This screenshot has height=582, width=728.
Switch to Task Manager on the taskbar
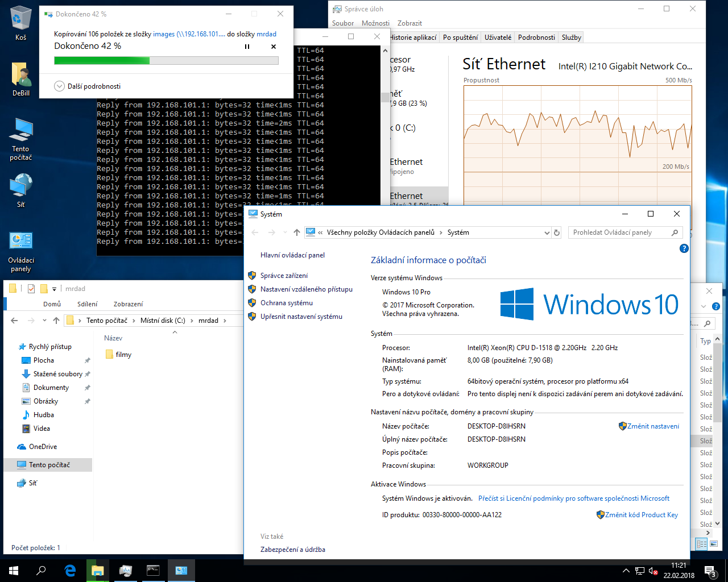click(x=126, y=571)
